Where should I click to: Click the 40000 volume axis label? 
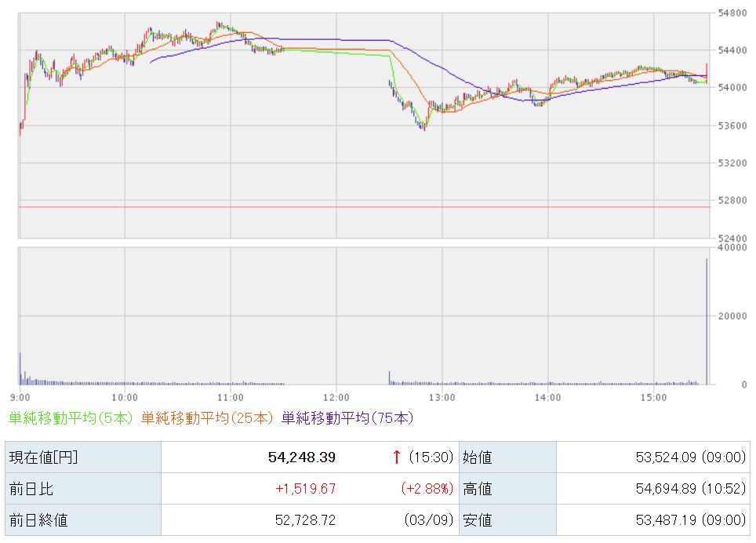point(733,247)
